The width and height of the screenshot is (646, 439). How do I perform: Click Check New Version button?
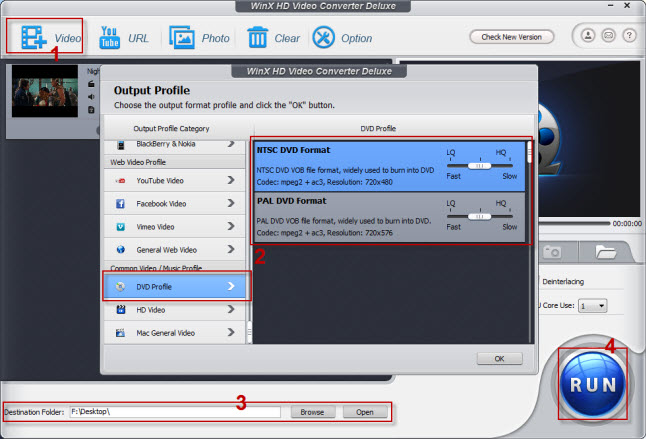[x=512, y=37]
